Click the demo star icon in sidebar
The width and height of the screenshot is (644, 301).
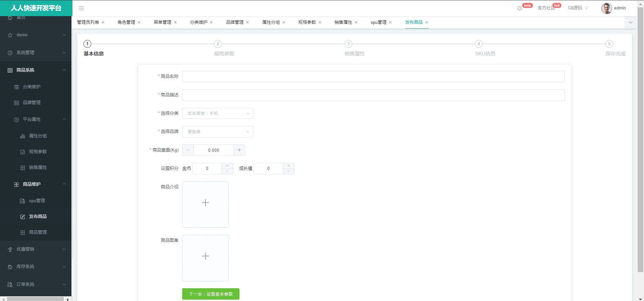click(10, 35)
